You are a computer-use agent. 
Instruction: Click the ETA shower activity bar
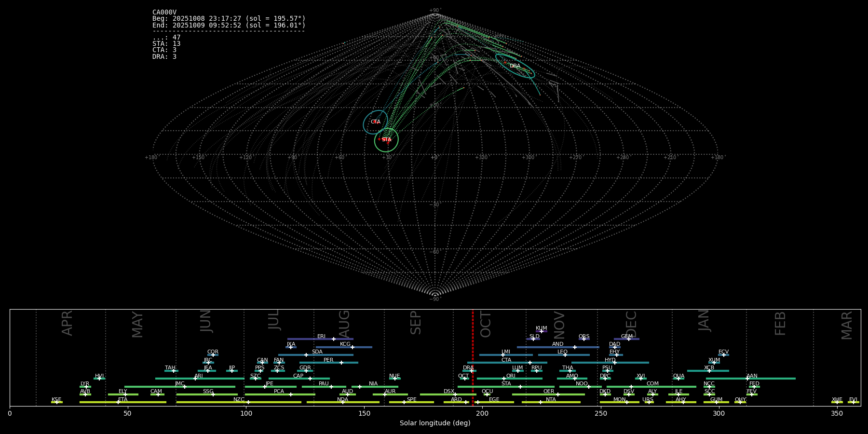click(145, 402)
